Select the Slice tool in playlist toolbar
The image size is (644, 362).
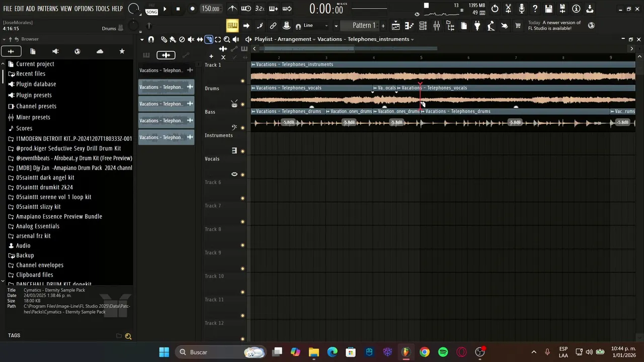pyautogui.click(x=209, y=39)
